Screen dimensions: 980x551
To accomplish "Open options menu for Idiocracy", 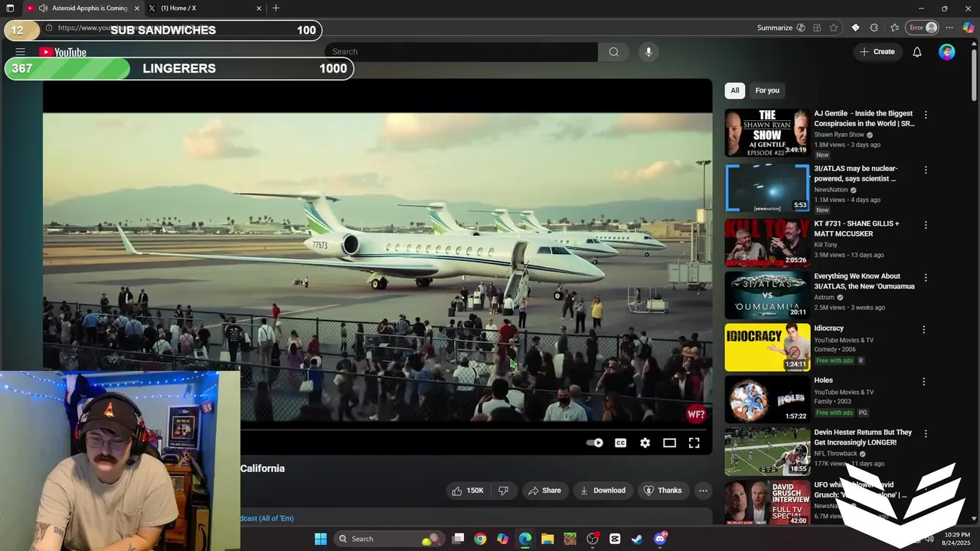I will (x=923, y=329).
